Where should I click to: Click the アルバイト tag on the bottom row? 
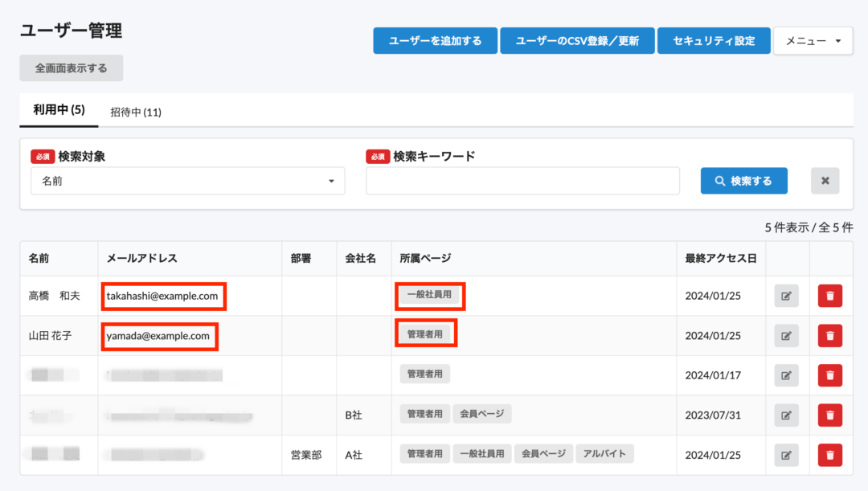click(604, 453)
